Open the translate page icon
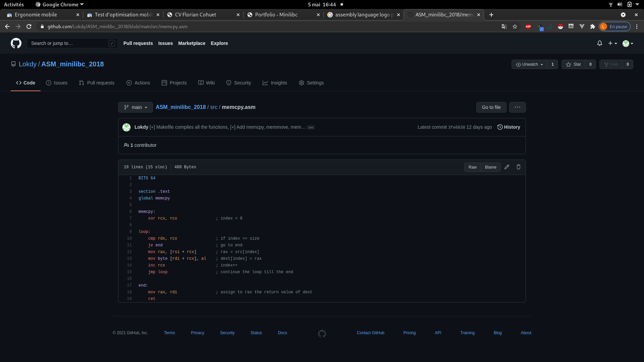644x362 pixels. pyautogui.click(x=504, y=26)
